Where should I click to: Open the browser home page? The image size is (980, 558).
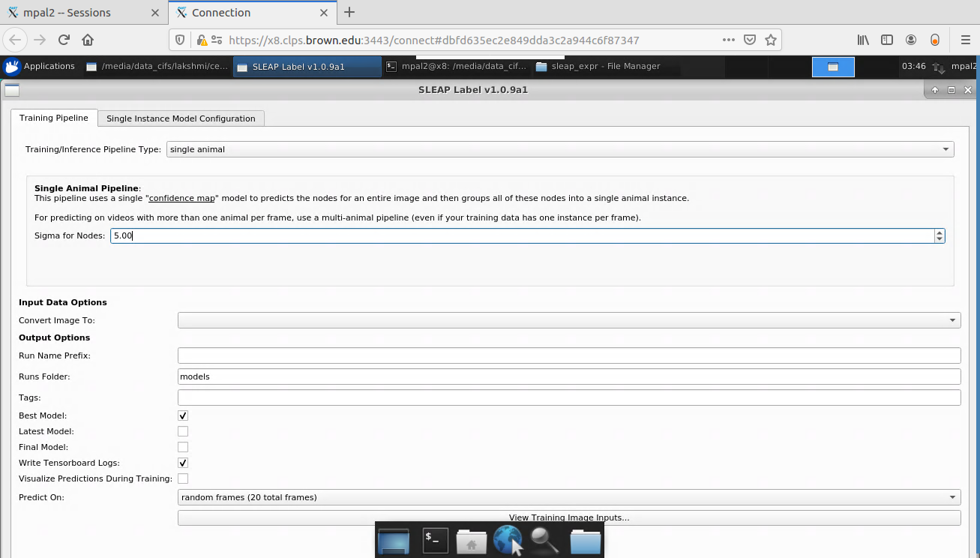(88, 40)
